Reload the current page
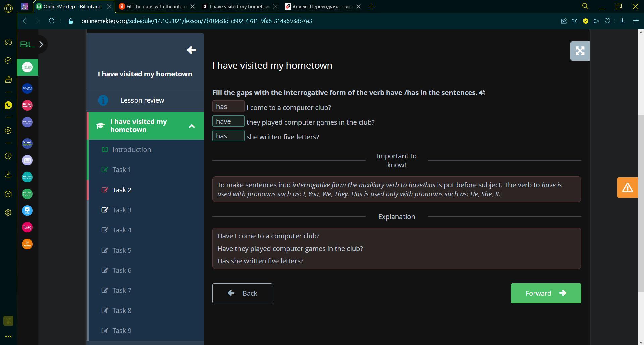The image size is (644, 345). coord(52,21)
